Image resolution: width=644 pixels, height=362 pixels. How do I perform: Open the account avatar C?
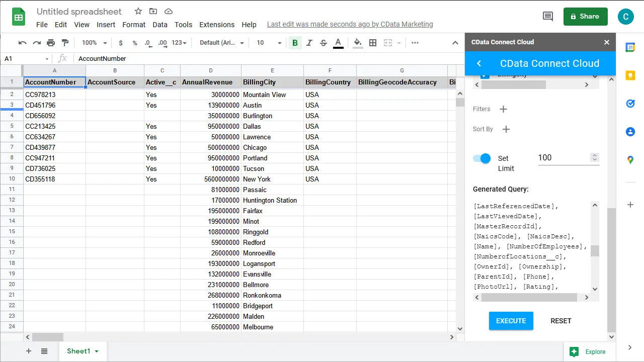coord(626,17)
